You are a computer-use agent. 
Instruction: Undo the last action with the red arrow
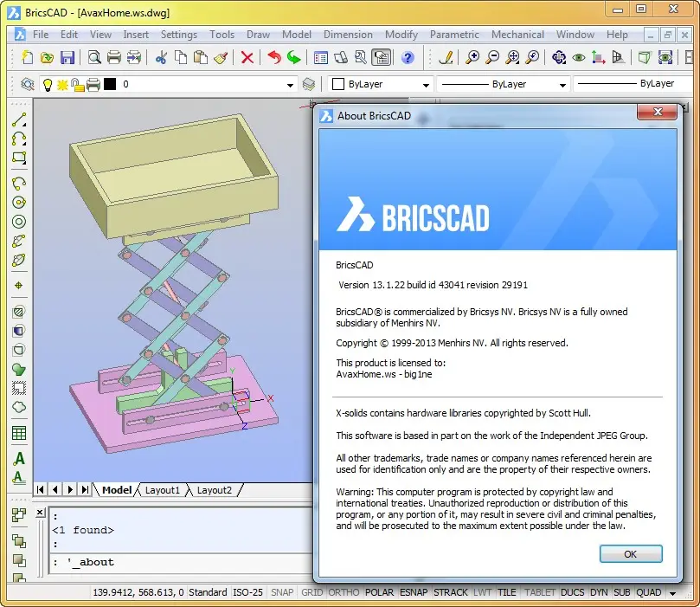point(274,58)
